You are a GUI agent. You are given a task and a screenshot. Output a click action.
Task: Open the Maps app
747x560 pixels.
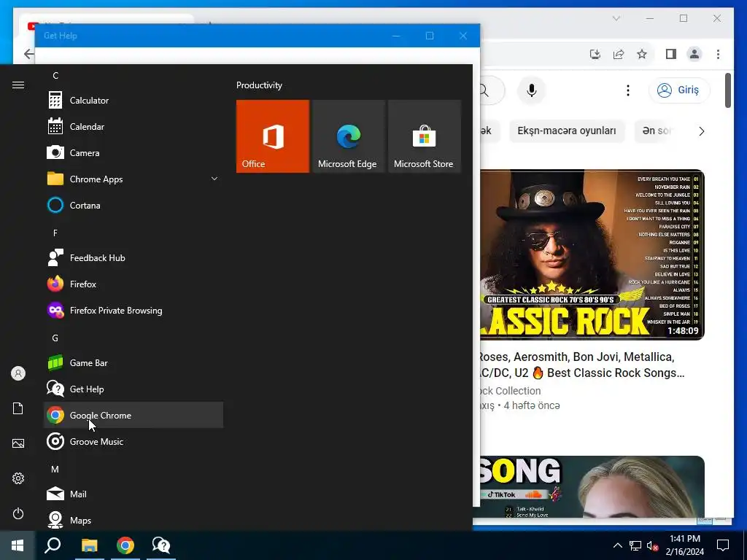pyautogui.click(x=133, y=520)
